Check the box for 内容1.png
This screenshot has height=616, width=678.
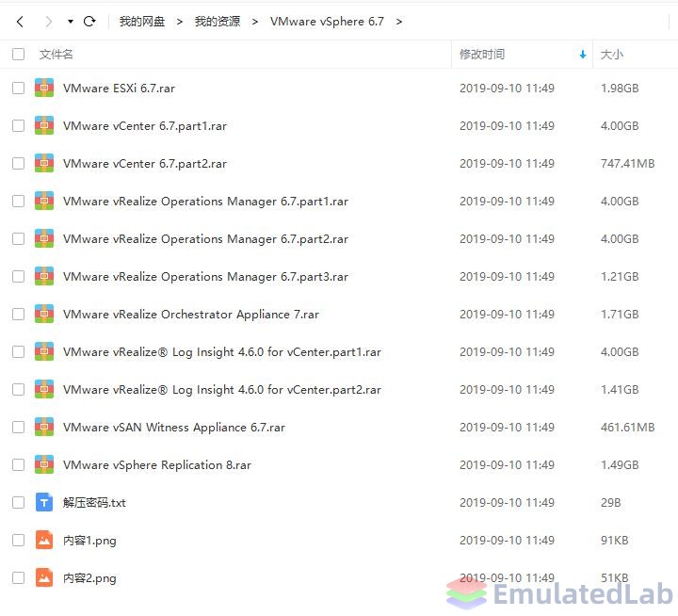18,540
